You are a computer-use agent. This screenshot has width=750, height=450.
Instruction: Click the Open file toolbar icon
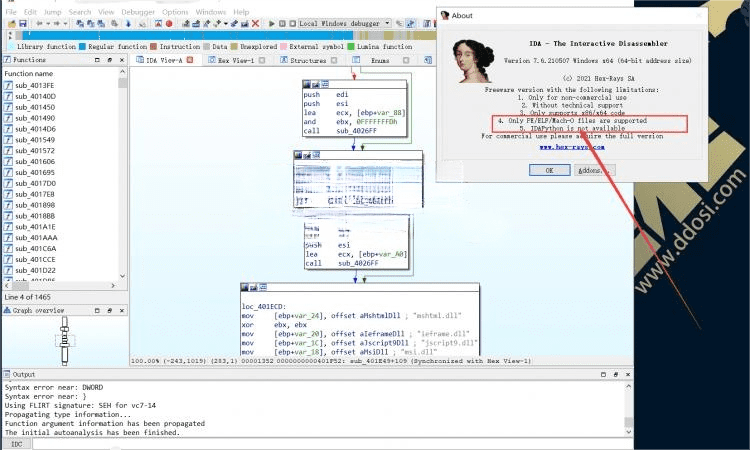click(x=12, y=23)
